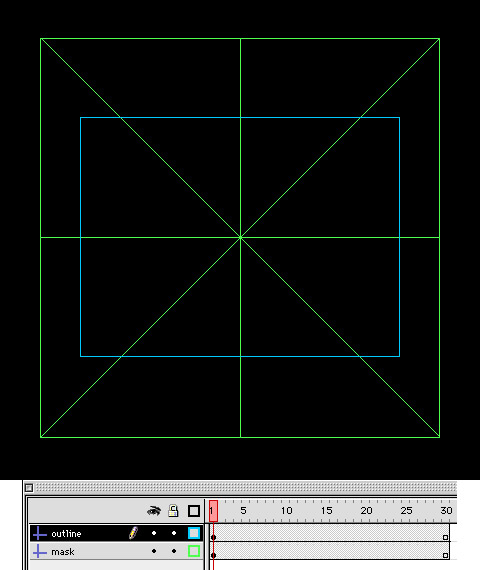Click the padlock lock all layers icon
Screen dimensions: 480x570
(173, 511)
